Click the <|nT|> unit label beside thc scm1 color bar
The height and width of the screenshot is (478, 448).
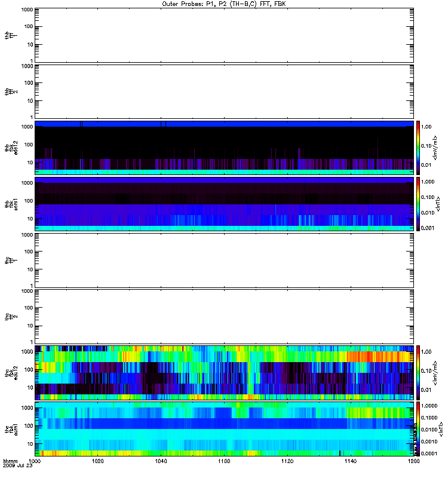pos(441,429)
